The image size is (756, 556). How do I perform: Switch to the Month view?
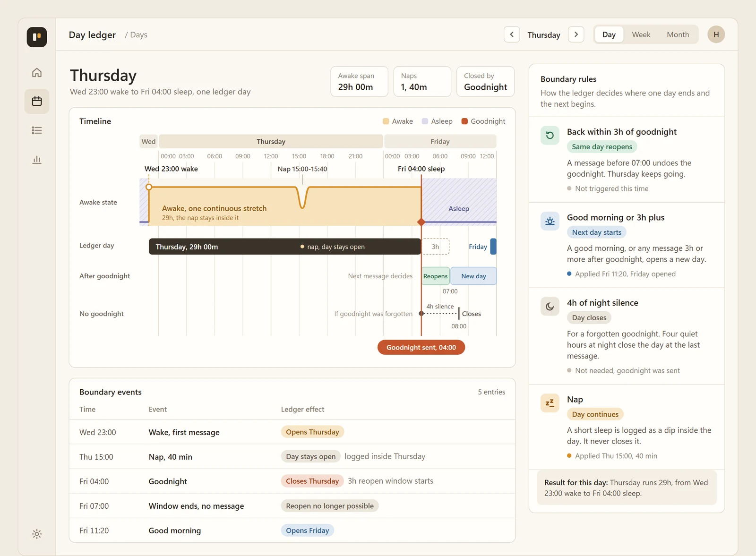click(678, 34)
